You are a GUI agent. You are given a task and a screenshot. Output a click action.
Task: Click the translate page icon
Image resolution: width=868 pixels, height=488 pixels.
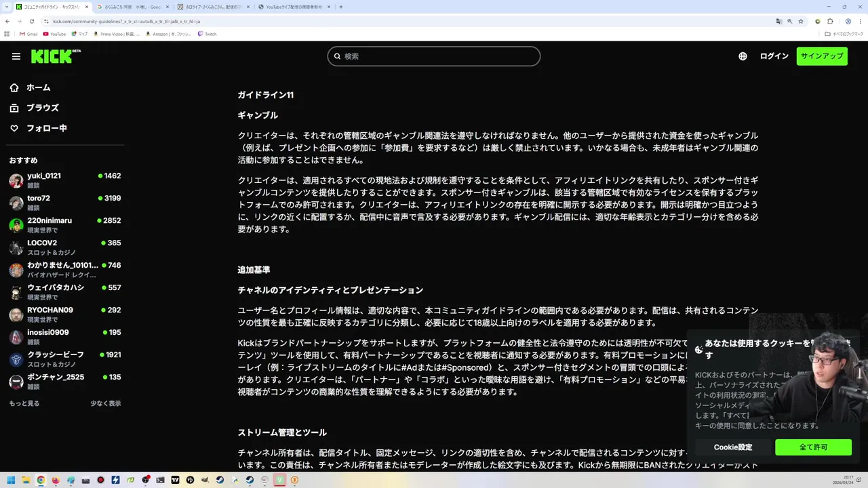point(779,21)
